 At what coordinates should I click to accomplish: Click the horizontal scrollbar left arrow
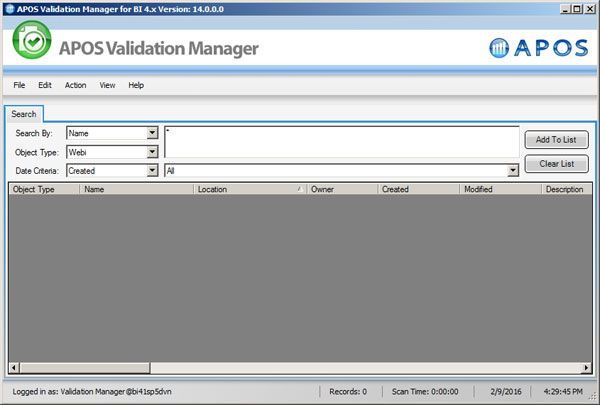point(14,368)
